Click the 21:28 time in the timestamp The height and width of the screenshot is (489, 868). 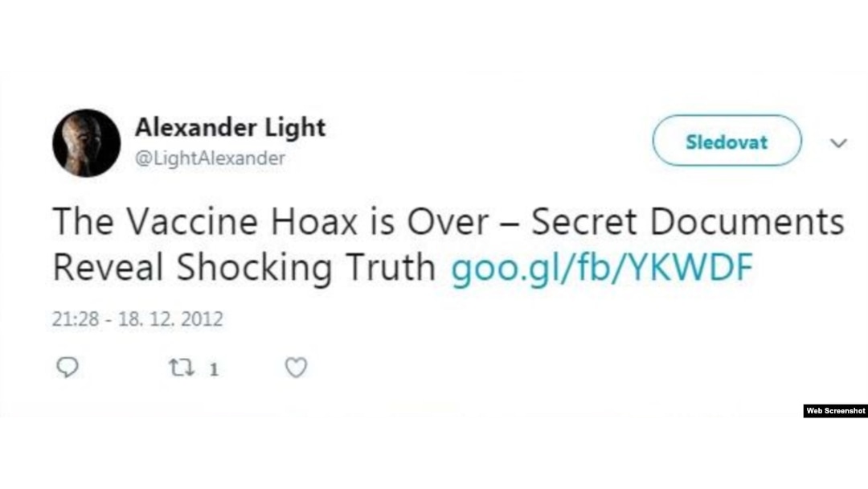(76, 319)
